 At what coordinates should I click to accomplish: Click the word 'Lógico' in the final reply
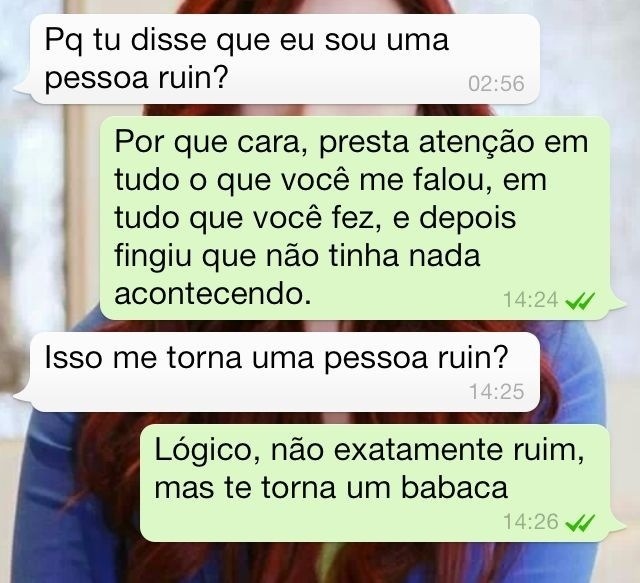(x=207, y=451)
